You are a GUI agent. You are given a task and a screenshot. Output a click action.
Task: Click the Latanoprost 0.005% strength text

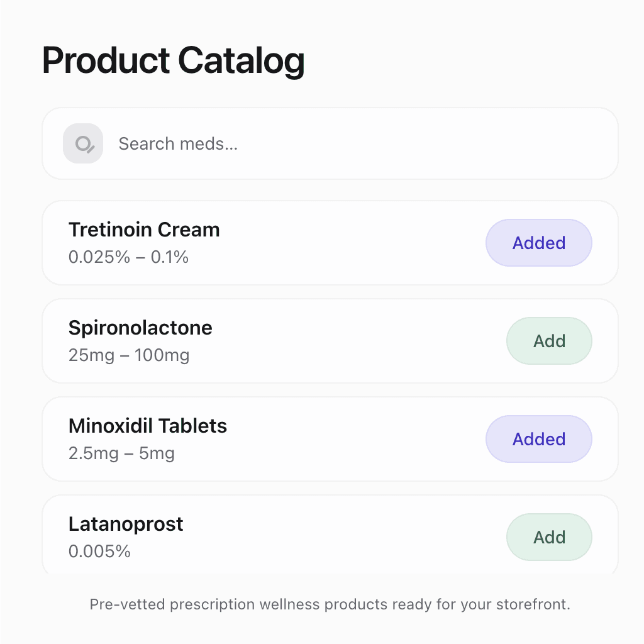click(99, 552)
